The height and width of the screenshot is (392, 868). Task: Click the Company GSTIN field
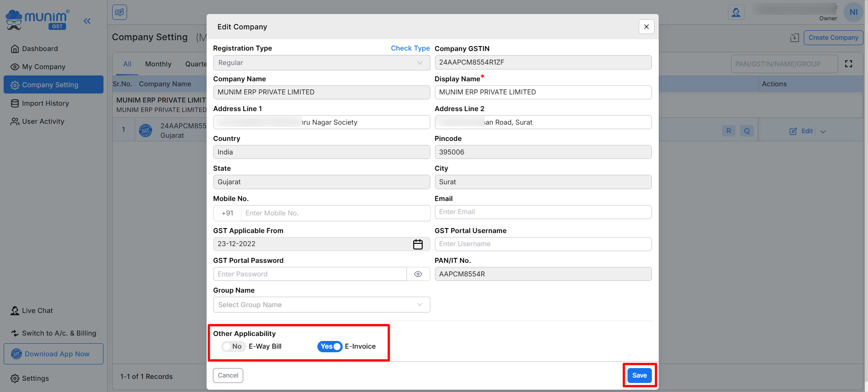[543, 62]
